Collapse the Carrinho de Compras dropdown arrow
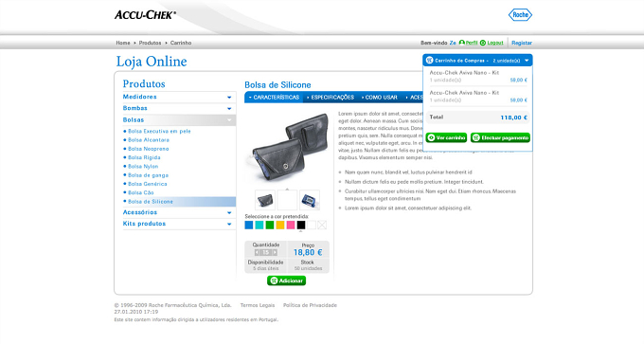 pyautogui.click(x=527, y=61)
